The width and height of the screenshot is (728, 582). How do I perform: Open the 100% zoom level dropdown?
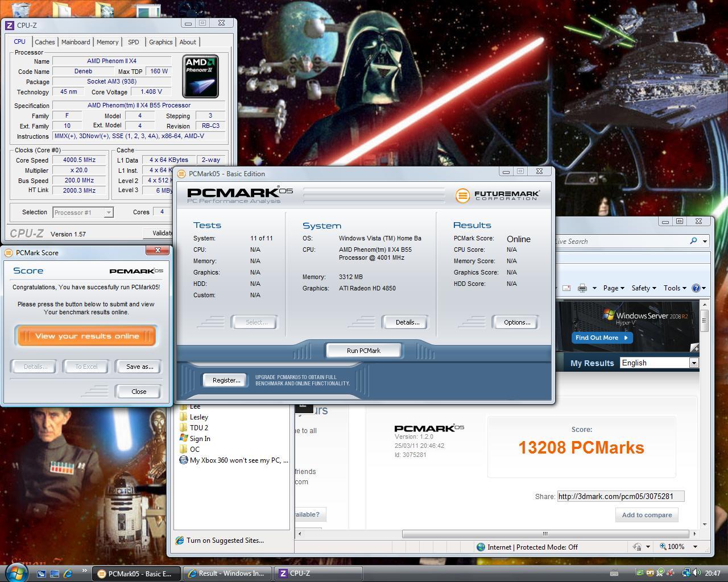click(695, 547)
